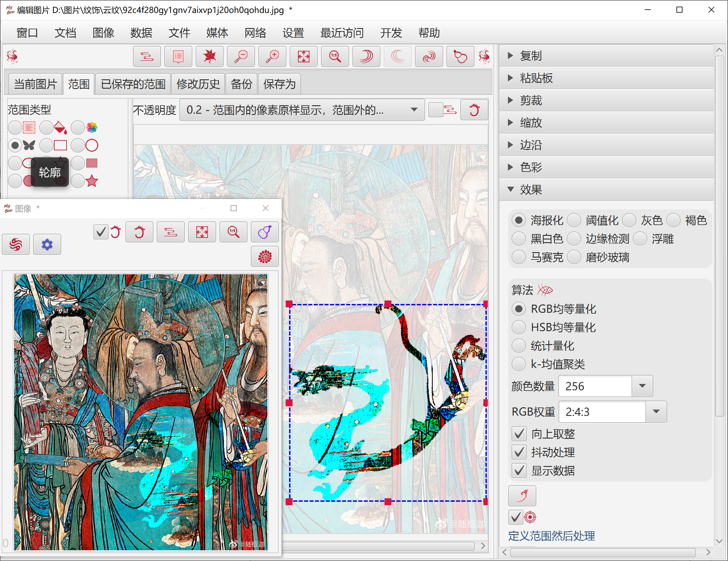The height and width of the screenshot is (561, 728).
Task: Click the spiral swirl icon in toolbar
Action: (429, 56)
